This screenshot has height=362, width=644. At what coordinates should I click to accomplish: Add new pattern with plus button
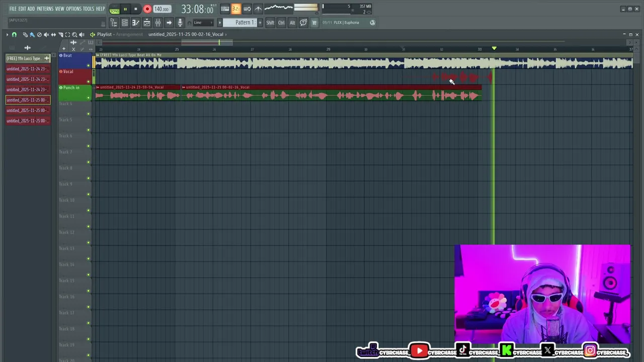point(260,23)
